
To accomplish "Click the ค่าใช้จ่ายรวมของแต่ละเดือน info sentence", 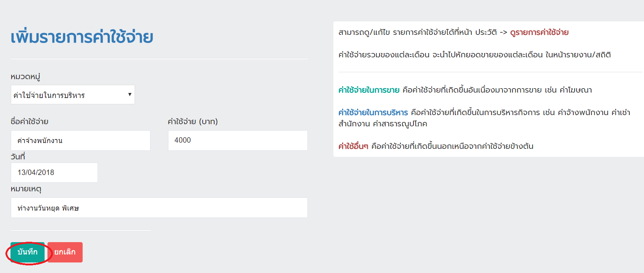I will pyautogui.click(x=474, y=55).
